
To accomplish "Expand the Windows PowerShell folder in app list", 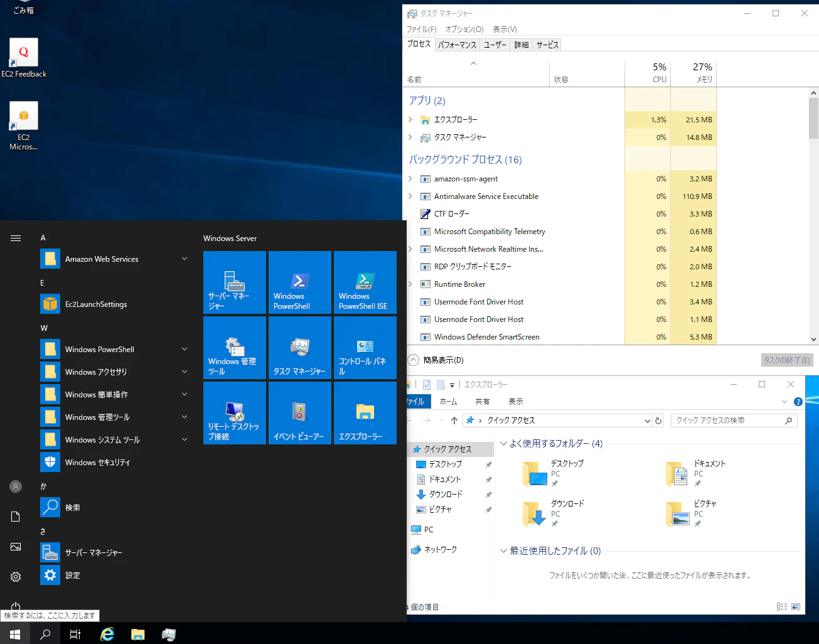I will pyautogui.click(x=185, y=349).
